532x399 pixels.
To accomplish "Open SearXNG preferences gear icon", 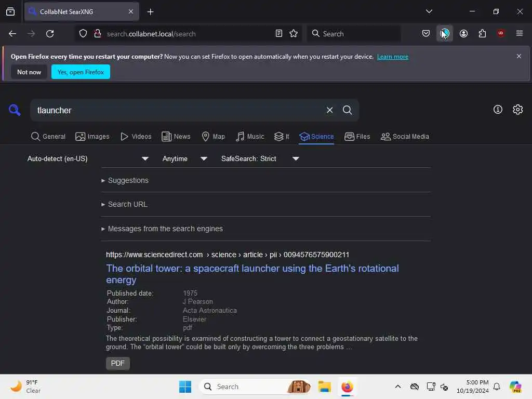I will point(518,109).
